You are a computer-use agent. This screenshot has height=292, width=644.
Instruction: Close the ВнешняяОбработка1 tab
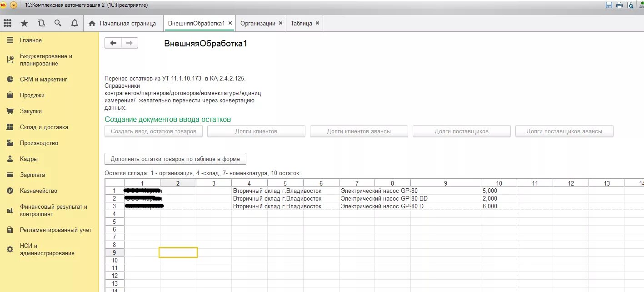point(230,23)
